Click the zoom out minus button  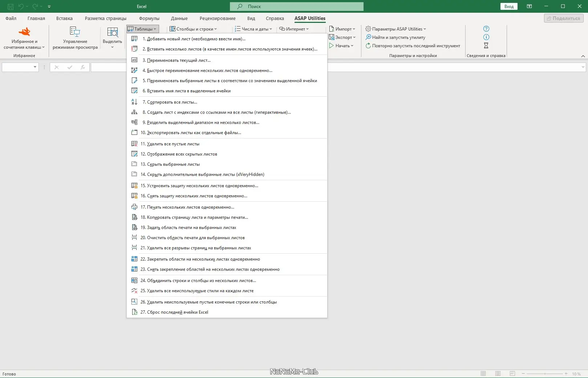point(523,374)
